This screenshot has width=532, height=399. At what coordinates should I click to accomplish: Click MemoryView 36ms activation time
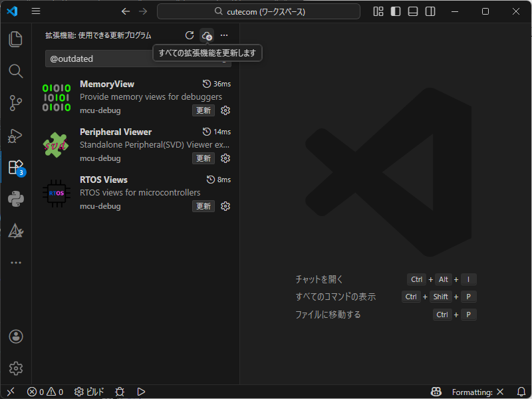[x=217, y=84]
